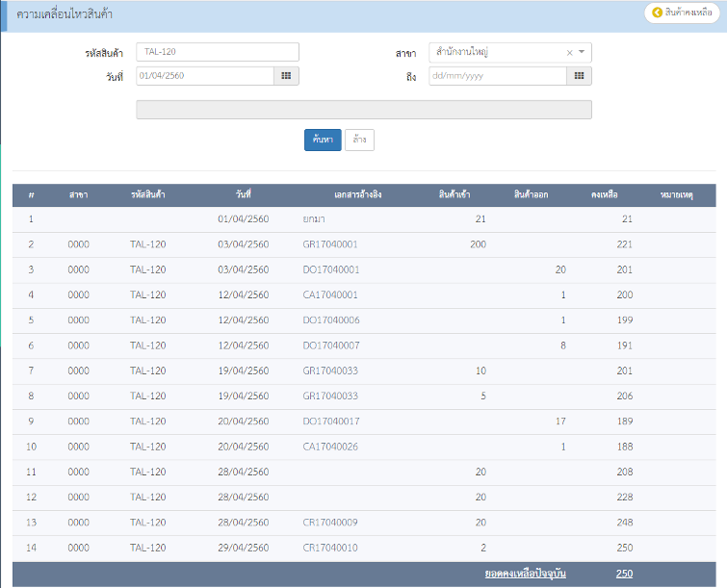The width and height of the screenshot is (727, 588).
Task: Select reference CR17040010
Action: tap(330, 548)
